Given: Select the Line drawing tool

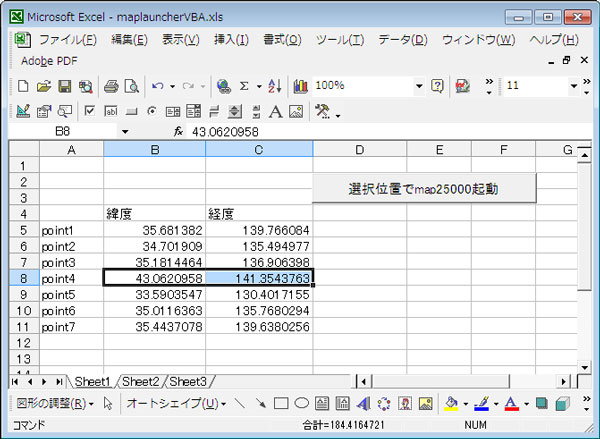Looking at the screenshot, I should [x=240, y=403].
